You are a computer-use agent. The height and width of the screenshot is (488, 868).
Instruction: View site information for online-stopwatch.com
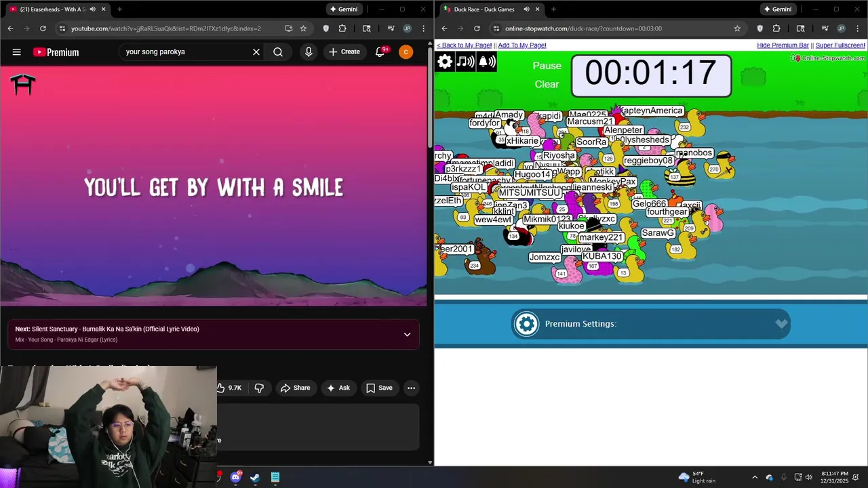(x=496, y=28)
